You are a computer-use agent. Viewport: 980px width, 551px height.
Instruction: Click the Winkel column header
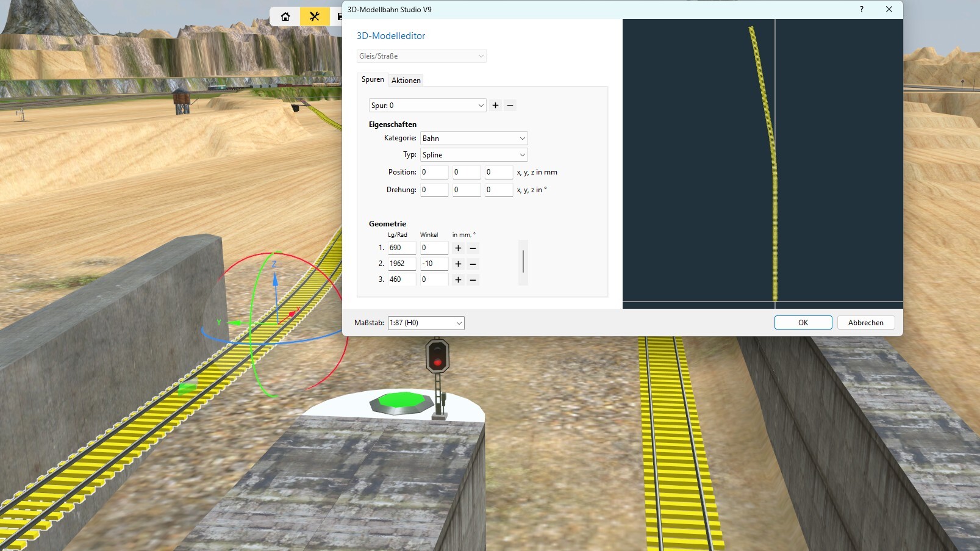(x=429, y=235)
